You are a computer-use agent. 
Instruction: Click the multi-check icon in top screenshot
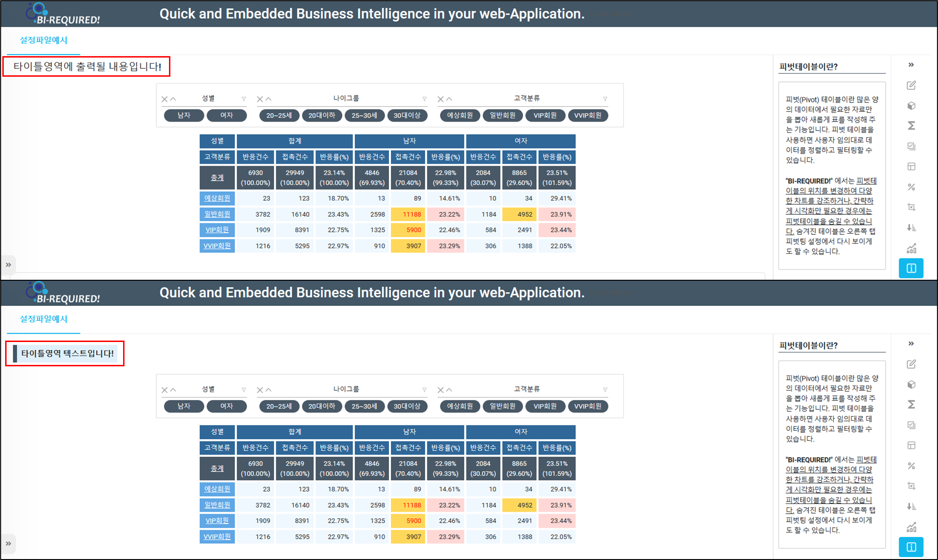pyautogui.click(x=911, y=146)
